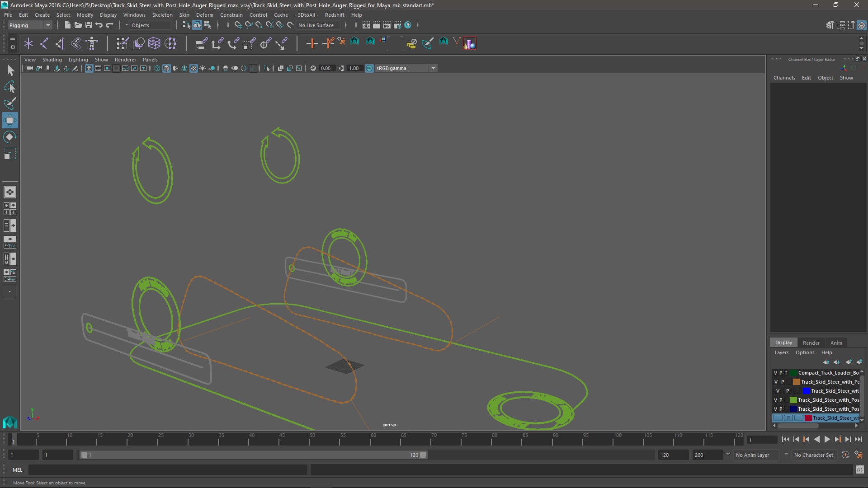Toggle the T display type on Compact_Track_Loader_Bo layer
868x488 pixels.
[786, 373]
